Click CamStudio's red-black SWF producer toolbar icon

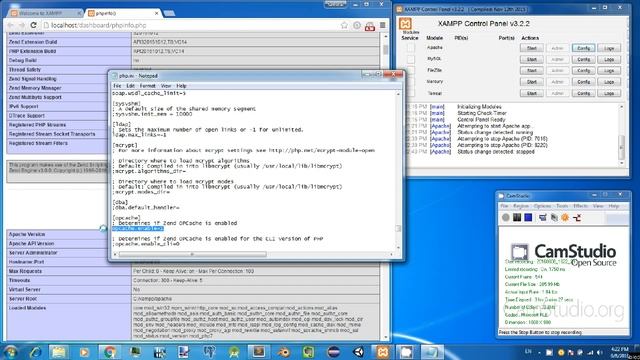coord(577,218)
